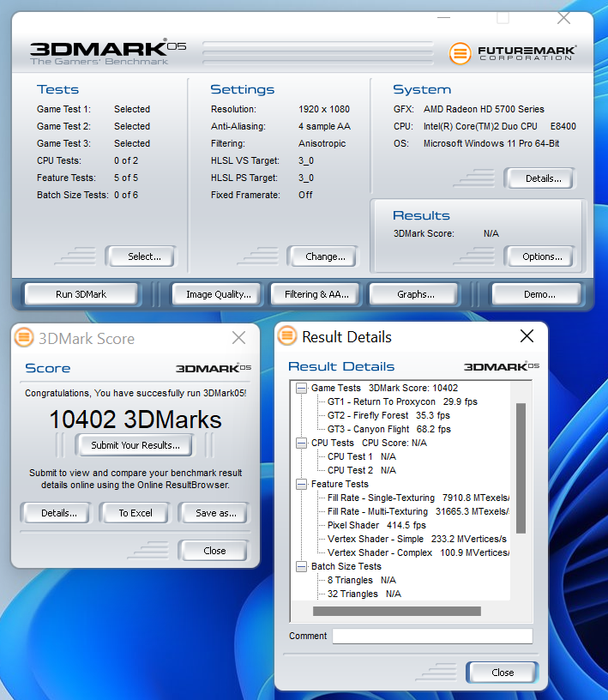Open Details... in the 3DMark Score window

[57, 513]
